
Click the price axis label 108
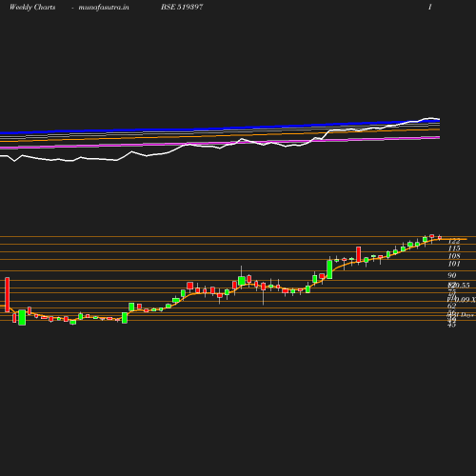coord(454,256)
